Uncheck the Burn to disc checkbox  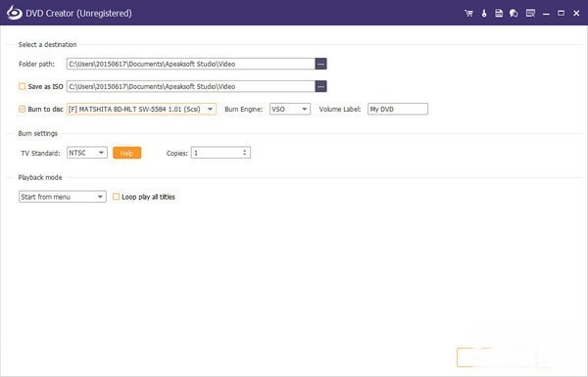coord(23,109)
